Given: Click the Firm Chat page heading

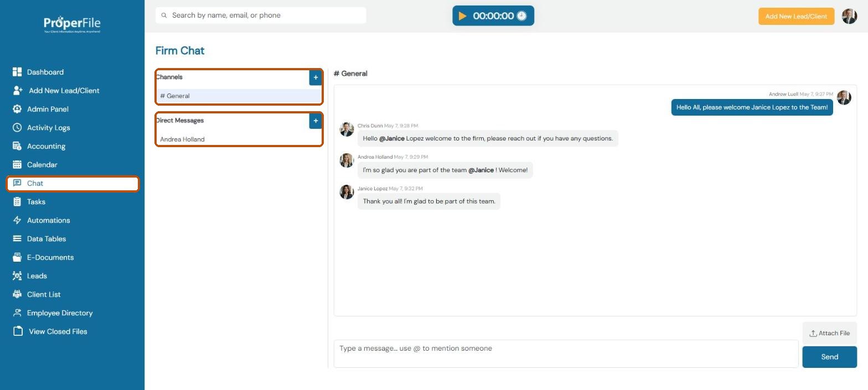Looking at the screenshot, I should pos(180,51).
